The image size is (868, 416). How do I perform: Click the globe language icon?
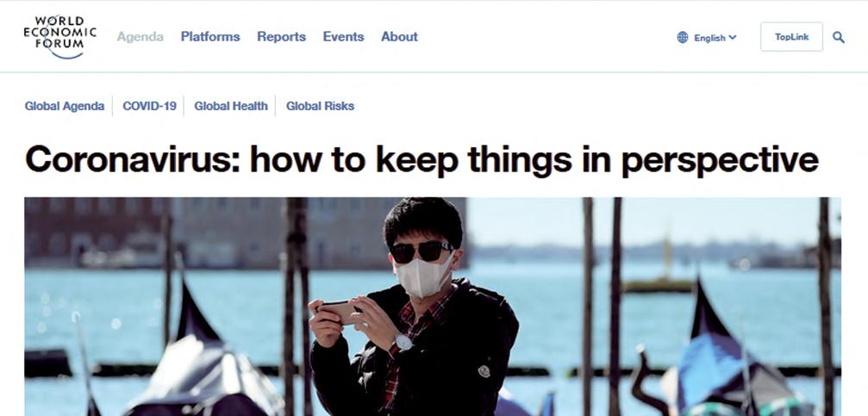pos(683,38)
